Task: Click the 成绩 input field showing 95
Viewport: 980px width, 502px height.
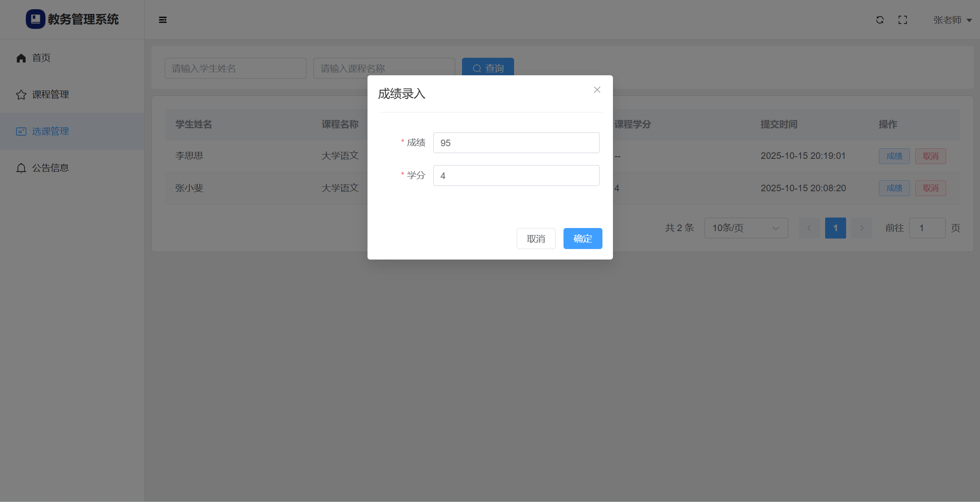Action: coord(516,143)
